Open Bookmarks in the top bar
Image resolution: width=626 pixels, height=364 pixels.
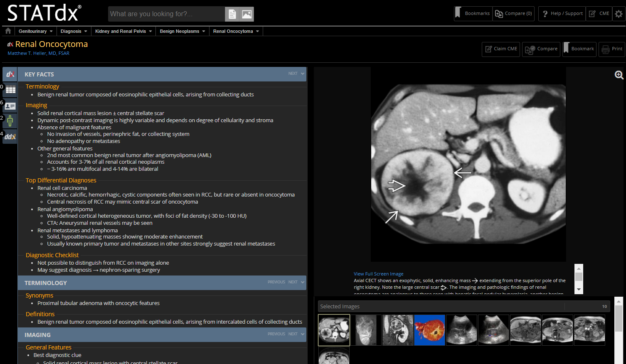[x=473, y=14]
